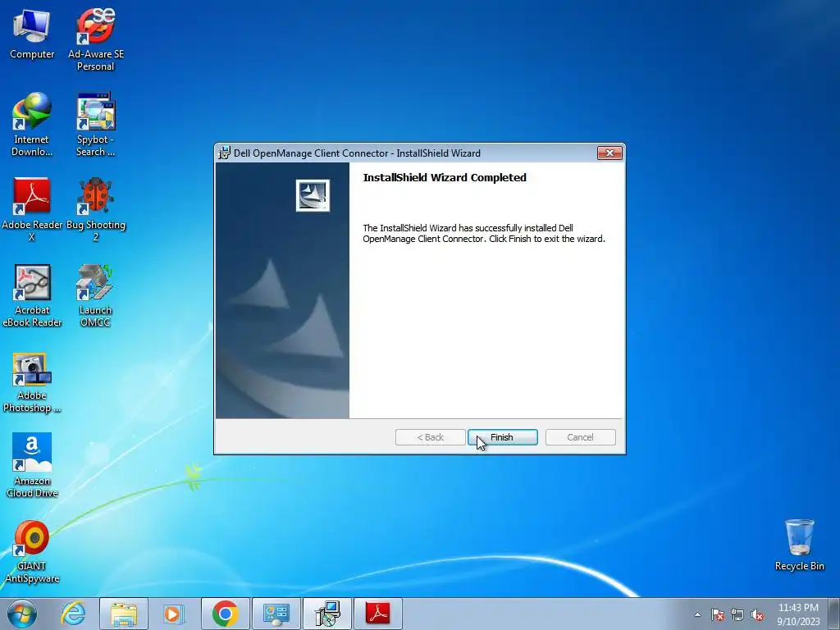Image resolution: width=840 pixels, height=630 pixels.
Task: Select the Amazon Cloud Drive shortcut
Action: (32, 465)
